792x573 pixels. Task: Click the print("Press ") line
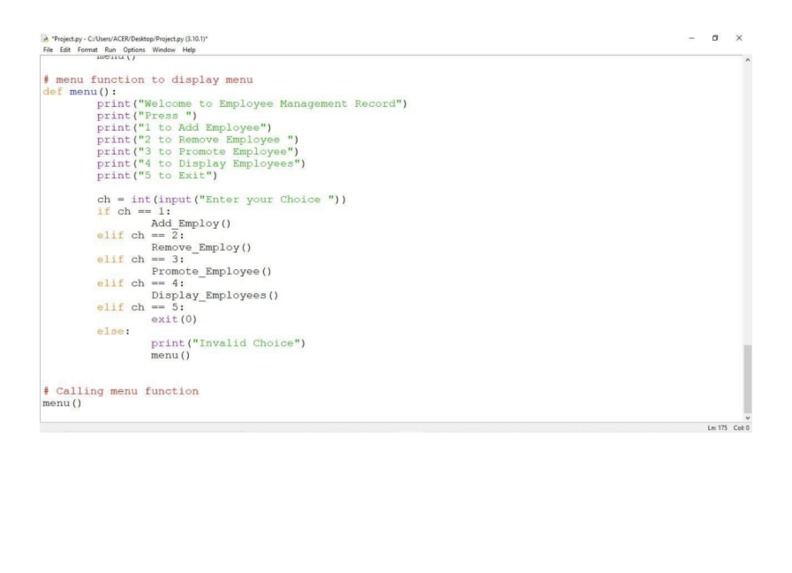pyautogui.click(x=147, y=116)
